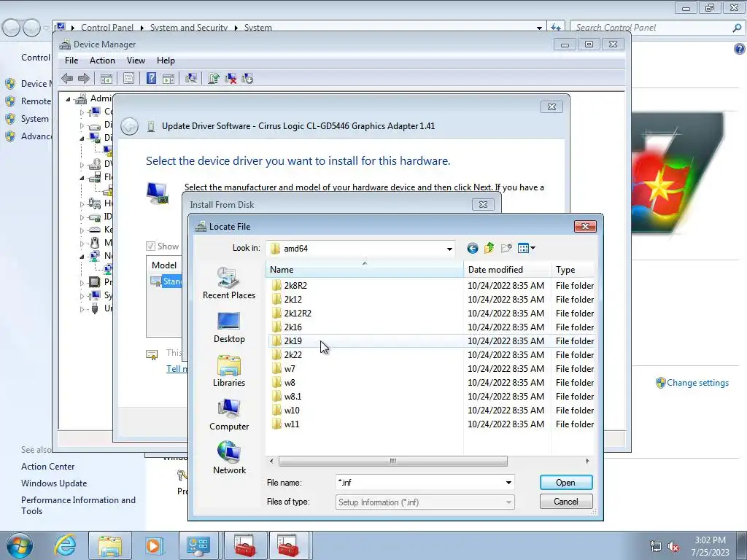
Task: Sort files by Name column
Action: click(365, 270)
